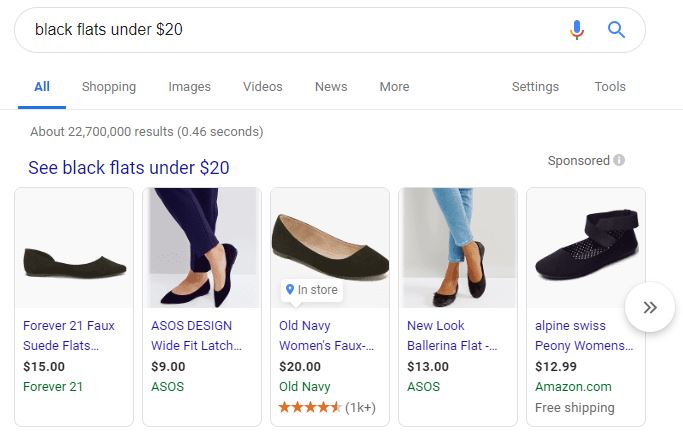Click the Forever 21 flat shoe thumbnail

click(74, 248)
